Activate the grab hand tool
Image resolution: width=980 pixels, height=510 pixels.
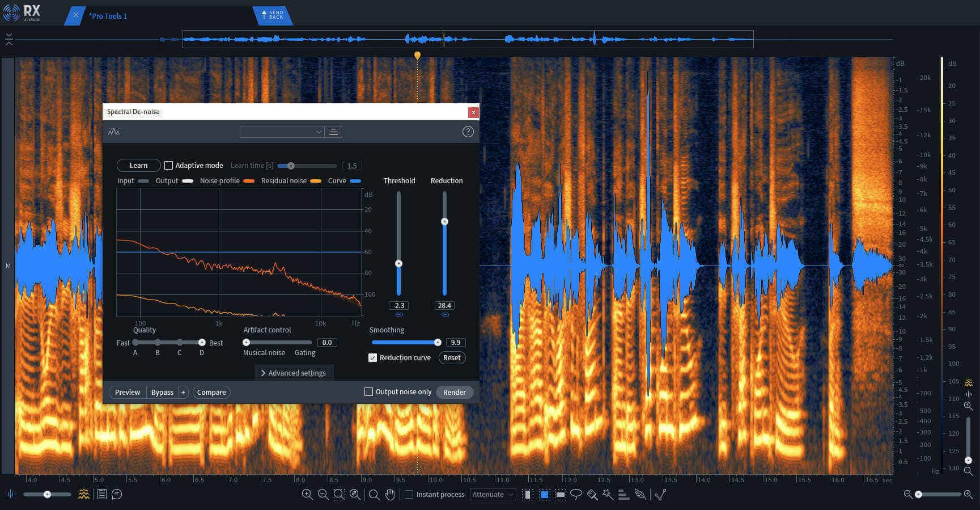pyautogui.click(x=390, y=494)
